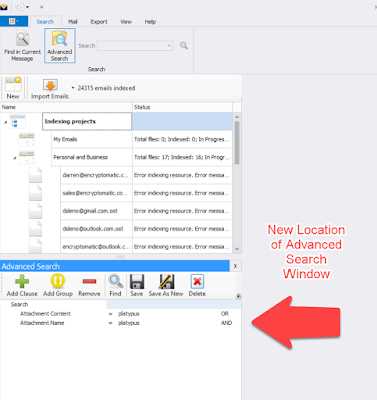377x400 pixels.
Task: Open dropdown arrow next to emails indexed
Action: (x=73, y=88)
